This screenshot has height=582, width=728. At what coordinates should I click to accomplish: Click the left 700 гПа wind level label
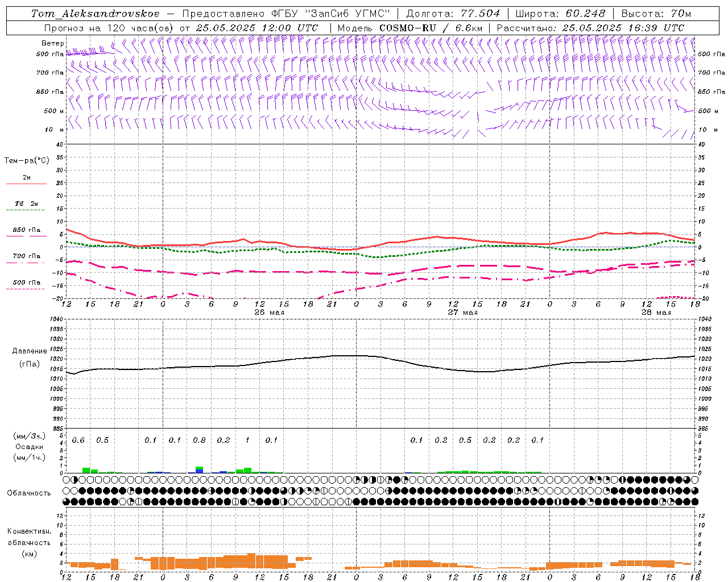[x=50, y=73]
